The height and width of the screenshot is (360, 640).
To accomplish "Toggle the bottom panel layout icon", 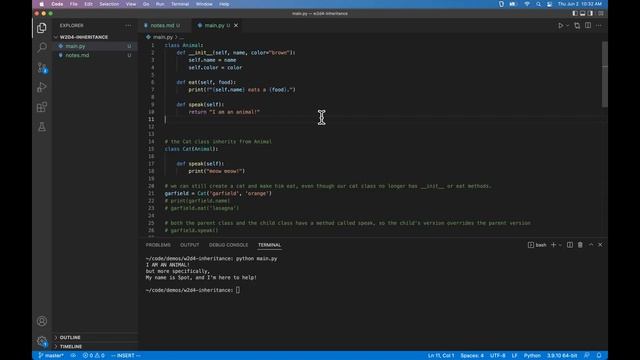I will pos(582,13).
